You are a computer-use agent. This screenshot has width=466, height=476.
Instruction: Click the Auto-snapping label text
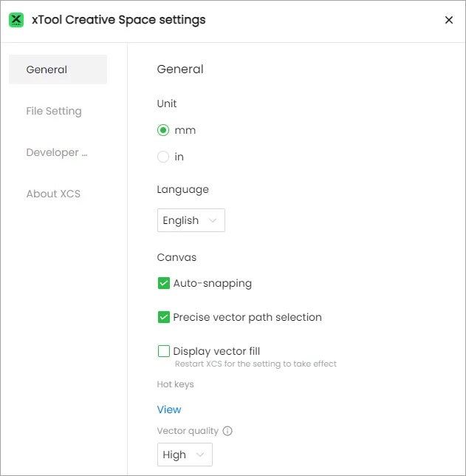point(213,283)
